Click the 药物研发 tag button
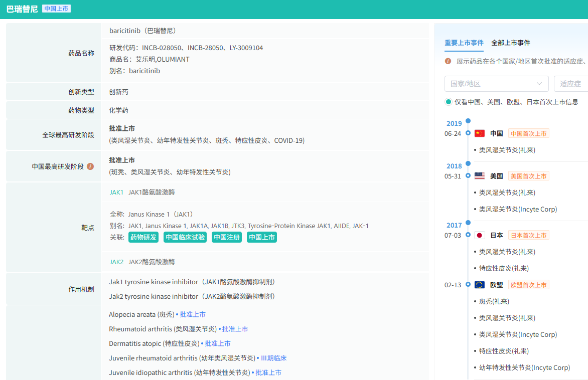 point(143,238)
